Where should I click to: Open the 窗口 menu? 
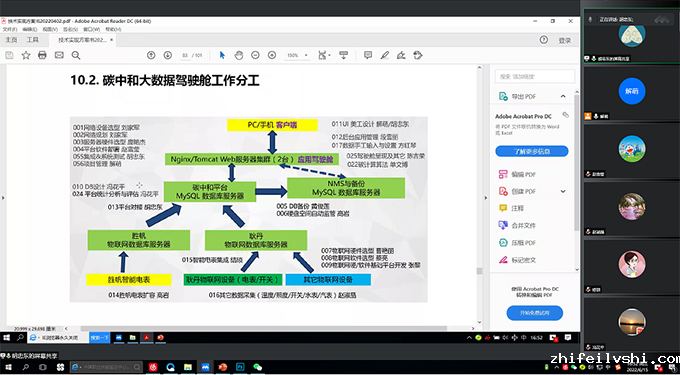(92, 29)
